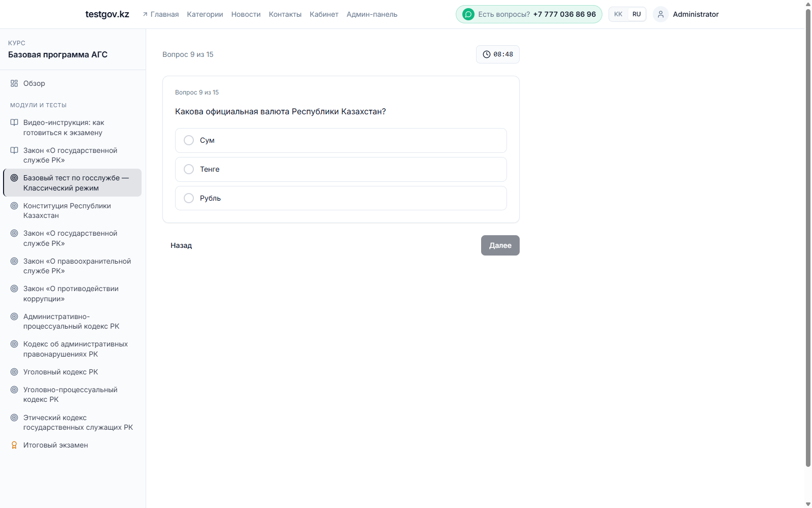The height and width of the screenshot is (508, 812).
Task: Click the user avatar icon
Action: click(660, 14)
